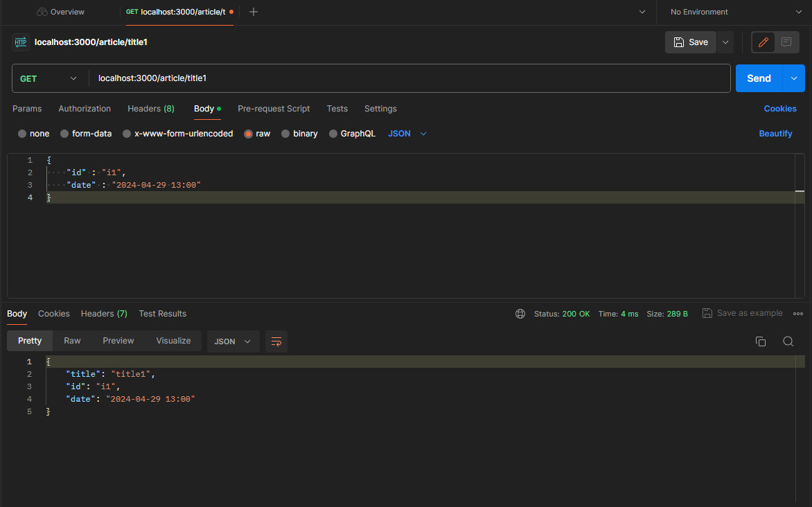Expand the Save options arrow
This screenshot has width=812, height=507.
tap(725, 42)
